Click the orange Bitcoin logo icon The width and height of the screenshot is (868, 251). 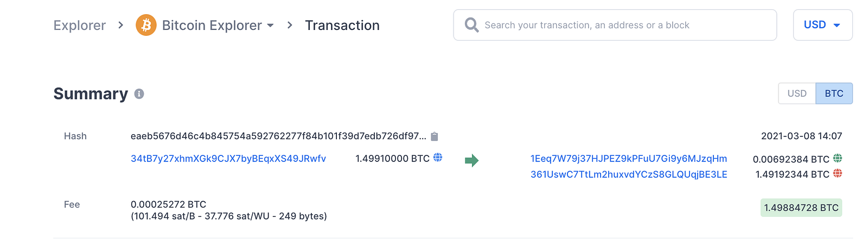(x=146, y=25)
